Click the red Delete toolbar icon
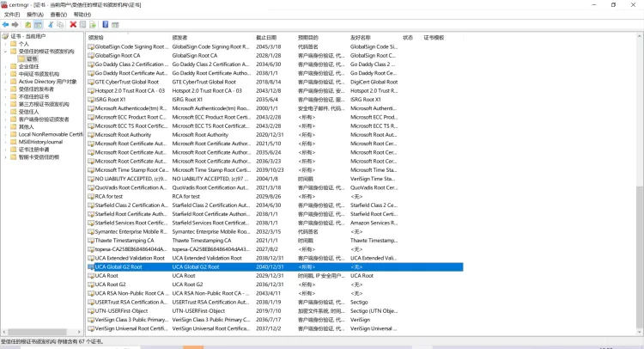This screenshot has width=644, height=349. pyautogui.click(x=73, y=24)
